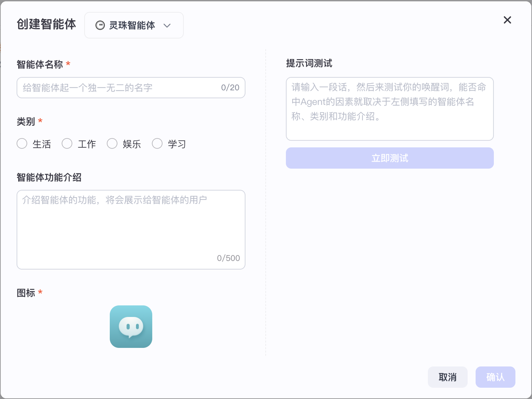Select the 生活 category radio button
The height and width of the screenshot is (399, 532).
pyautogui.click(x=22, y=144)
